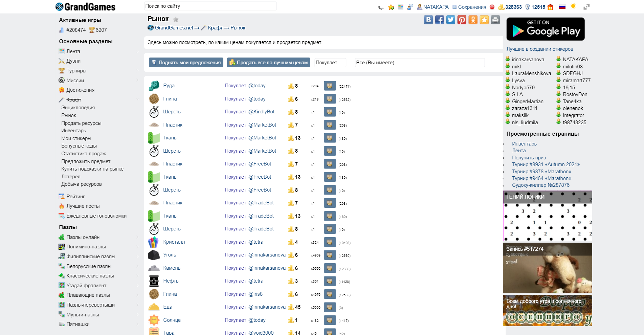The width and height of the screenshot is (644, 335).
Task: Open the ГЕНИЙ ЛОГИКИ puzzle thumbnail
Action: 548,216
